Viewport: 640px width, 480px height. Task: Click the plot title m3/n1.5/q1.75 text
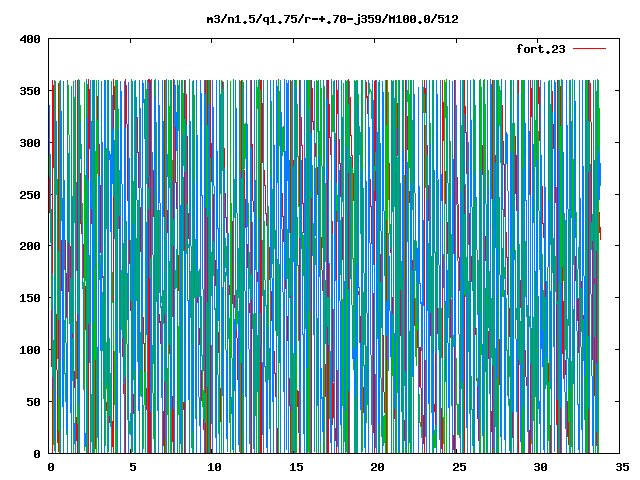(x=332, y=19)
